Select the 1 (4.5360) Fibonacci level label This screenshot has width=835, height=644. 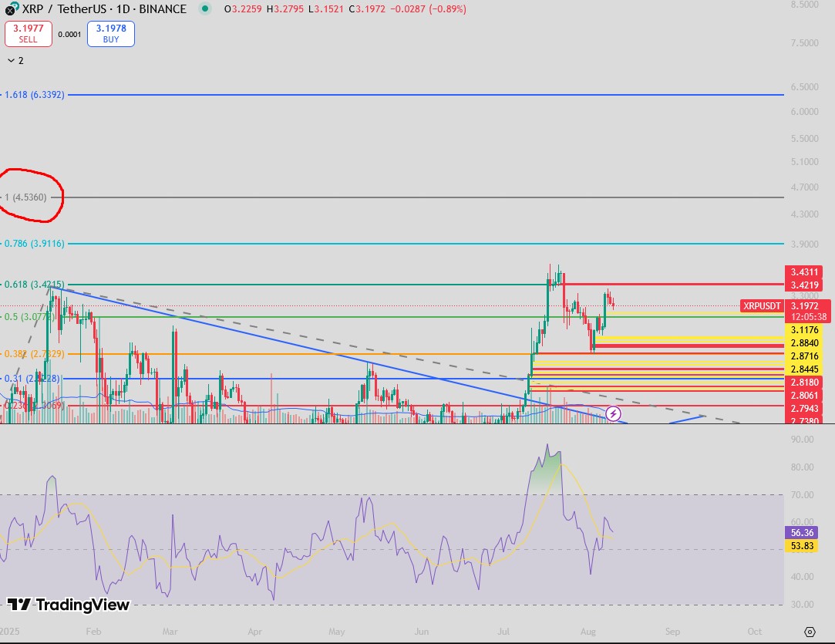[25, 197]
